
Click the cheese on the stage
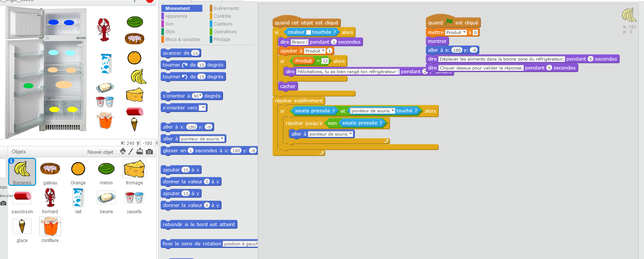134,95
